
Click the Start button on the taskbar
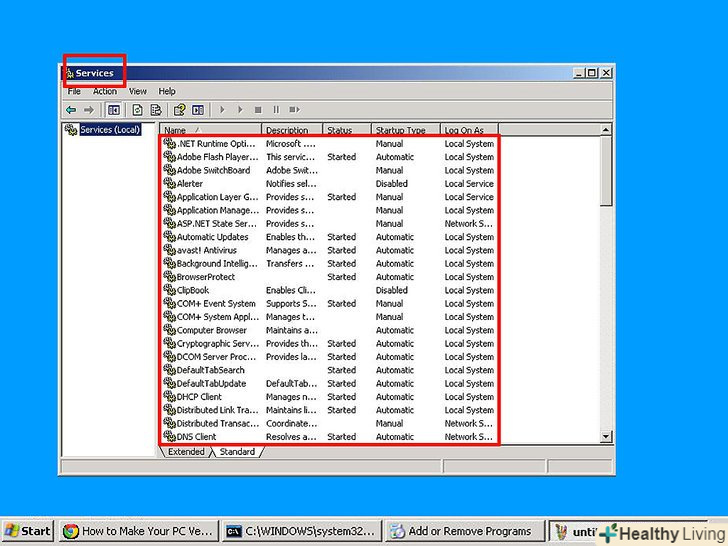click(x=28, y=531)
